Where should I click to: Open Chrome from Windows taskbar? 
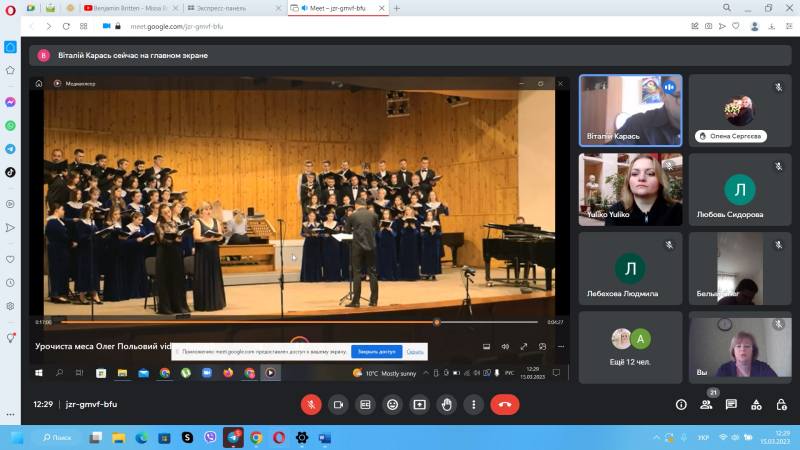click(x=256, y=438)
